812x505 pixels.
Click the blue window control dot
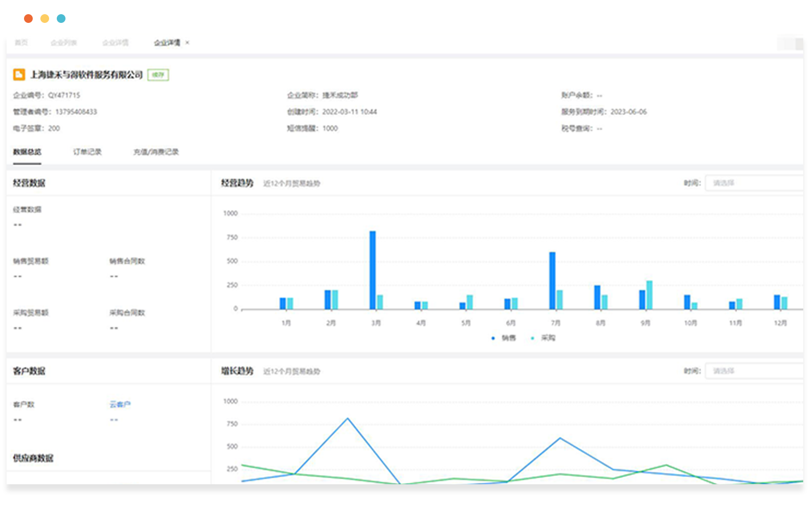coord(61,19)
